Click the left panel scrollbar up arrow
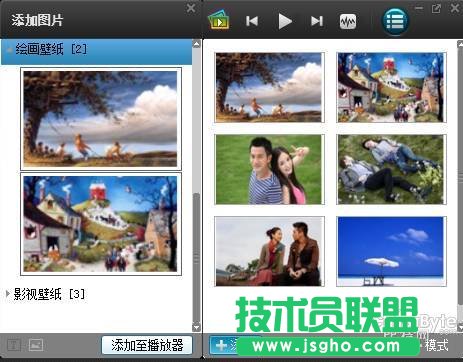The width and height of the screenshot is (463, 362). click(x=197, y=44)
